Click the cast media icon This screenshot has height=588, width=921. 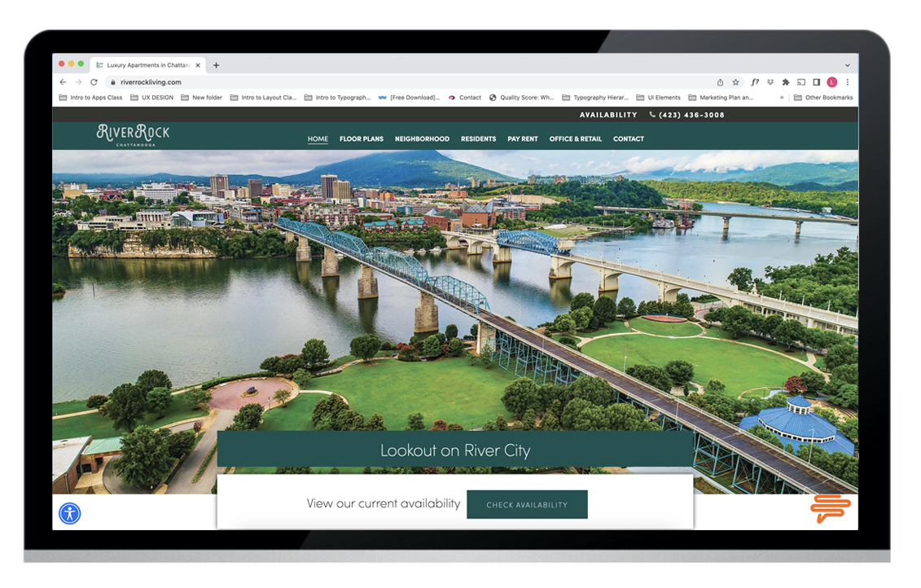click(x=801, y=82)
